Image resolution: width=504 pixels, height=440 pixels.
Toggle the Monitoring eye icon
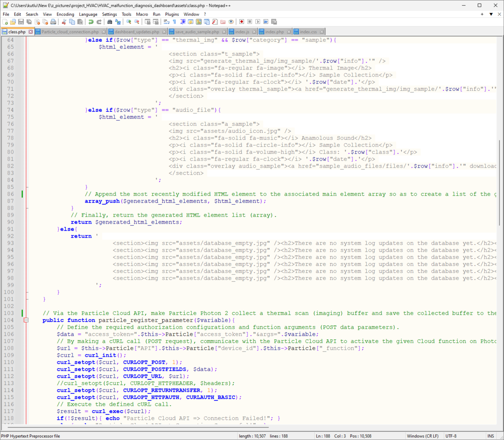[x=231, y=22]
